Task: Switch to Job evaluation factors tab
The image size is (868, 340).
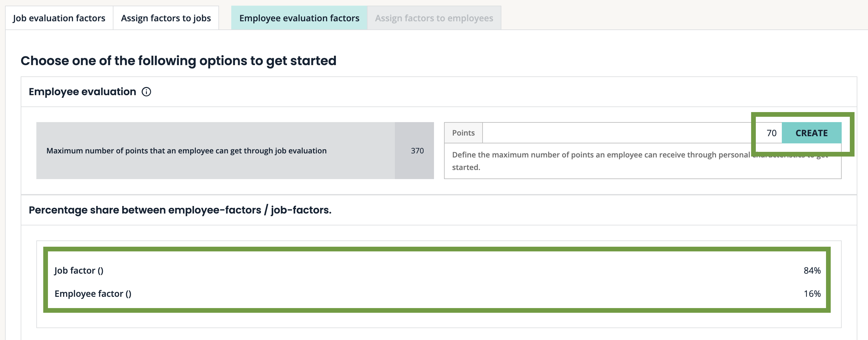Action: (59, 18)
